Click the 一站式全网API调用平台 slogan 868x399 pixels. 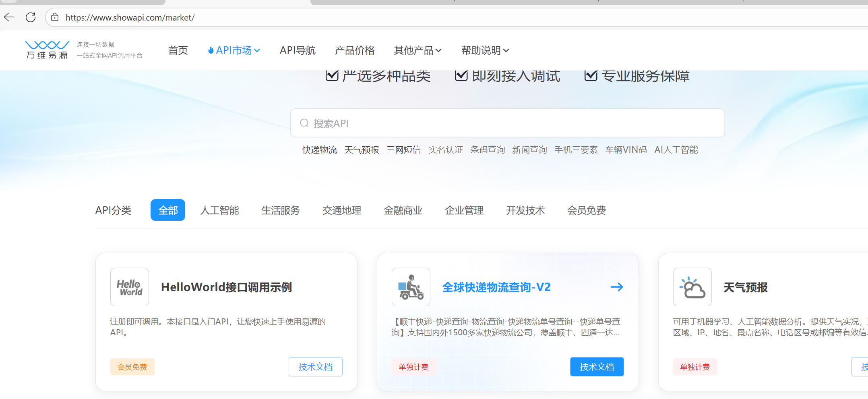pos(110,55)
